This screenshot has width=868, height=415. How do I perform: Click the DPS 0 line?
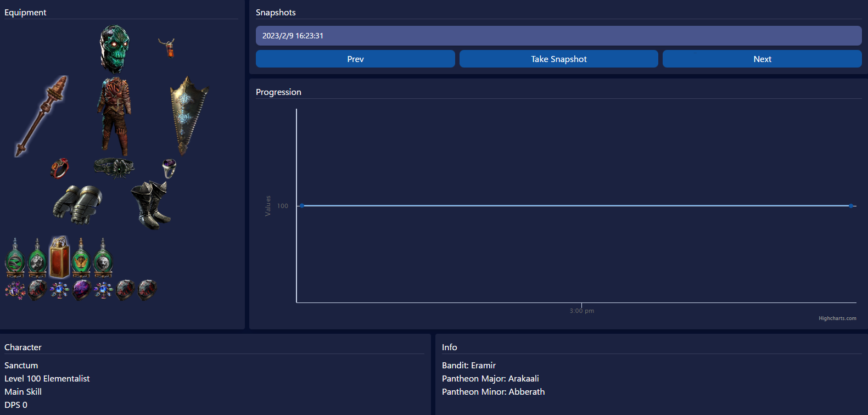(x=16, y=405)
